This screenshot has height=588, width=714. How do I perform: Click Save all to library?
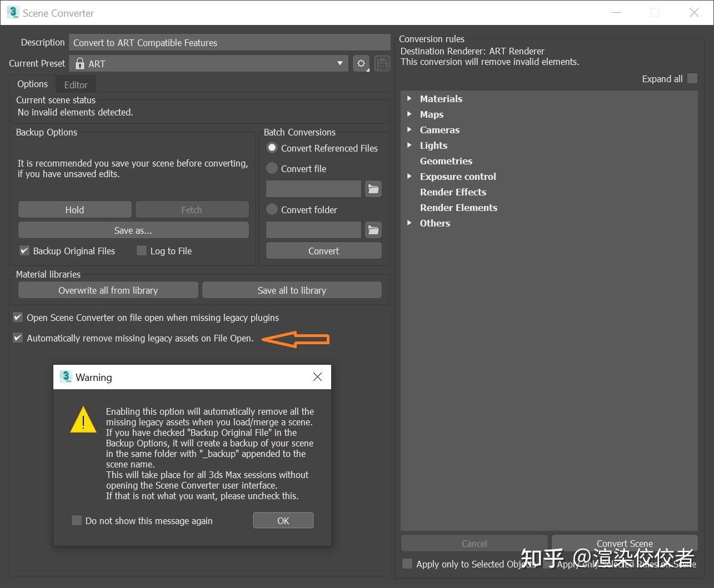click(292, 290)
